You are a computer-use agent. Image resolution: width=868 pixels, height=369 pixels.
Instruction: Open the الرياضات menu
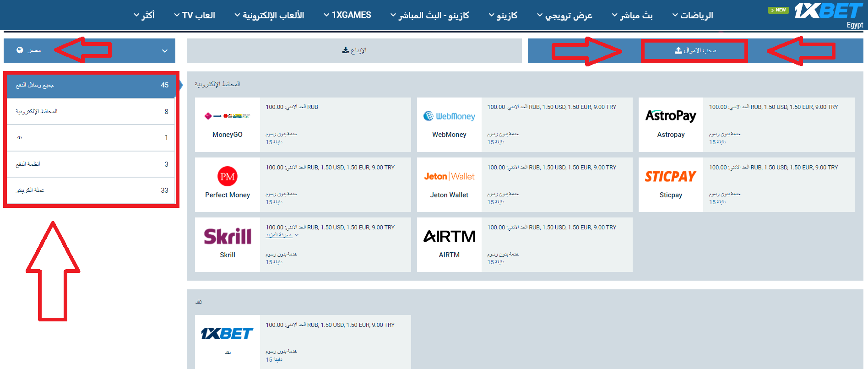pyautogui.click(x=693, y=15)
